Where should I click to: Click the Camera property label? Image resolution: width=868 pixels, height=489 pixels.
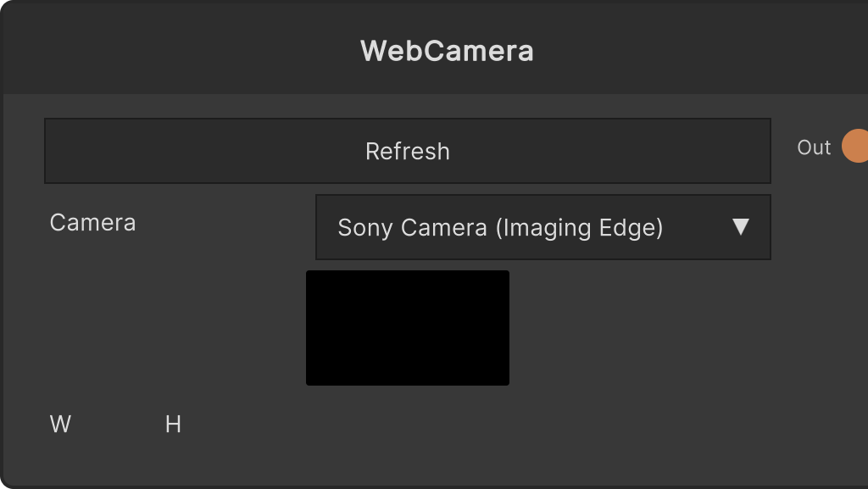coord(92,223)
